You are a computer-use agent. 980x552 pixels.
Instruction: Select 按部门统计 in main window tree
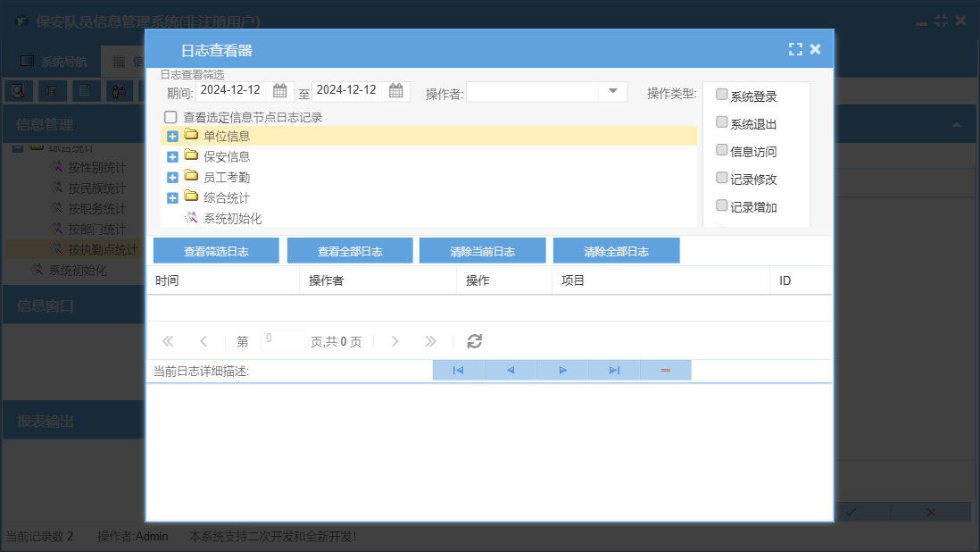97,230
